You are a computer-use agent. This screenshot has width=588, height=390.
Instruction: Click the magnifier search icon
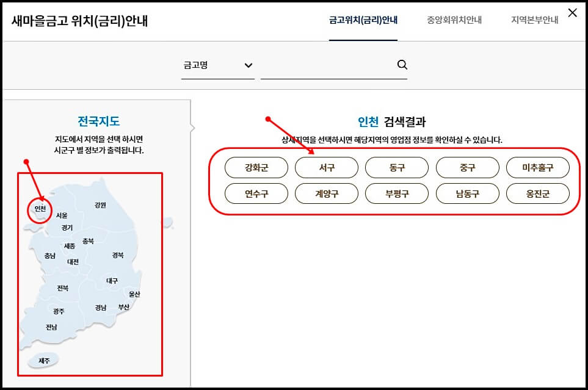coord(402,65)
